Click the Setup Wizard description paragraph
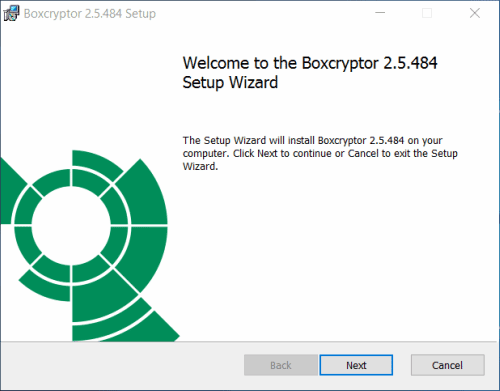The height and width of the screenshot is (391, 500). tap(320, 153)
